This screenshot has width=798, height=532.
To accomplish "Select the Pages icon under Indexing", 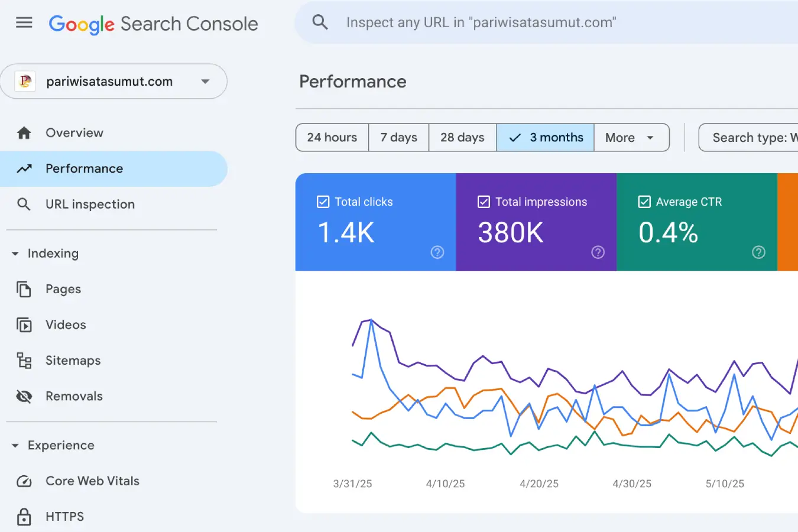I will 24,289.
